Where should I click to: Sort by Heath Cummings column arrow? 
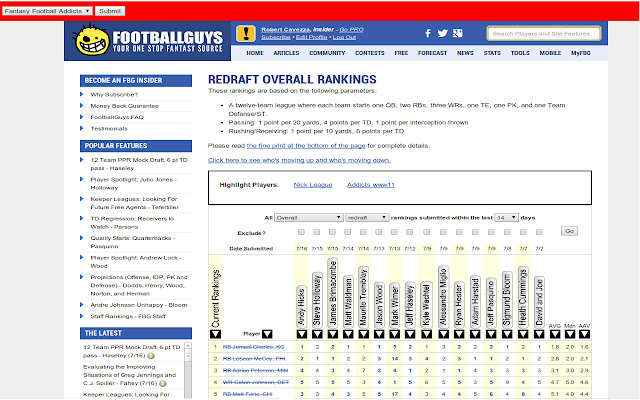tap(523, 334)
